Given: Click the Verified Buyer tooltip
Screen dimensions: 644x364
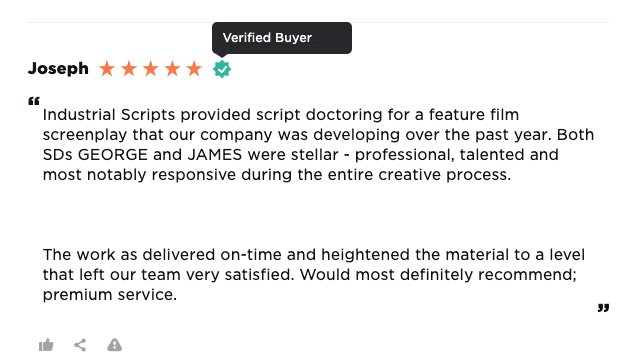Looking at the screenshot, I should click(282, 38).
